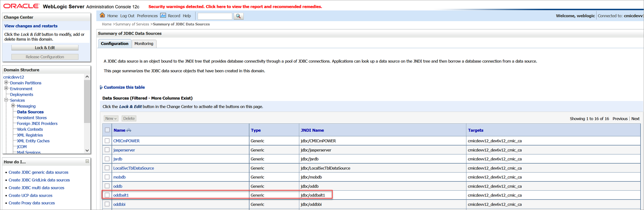644x210 pixels.
Task: Expand the Messaging tree node
Action: point(13,106)
